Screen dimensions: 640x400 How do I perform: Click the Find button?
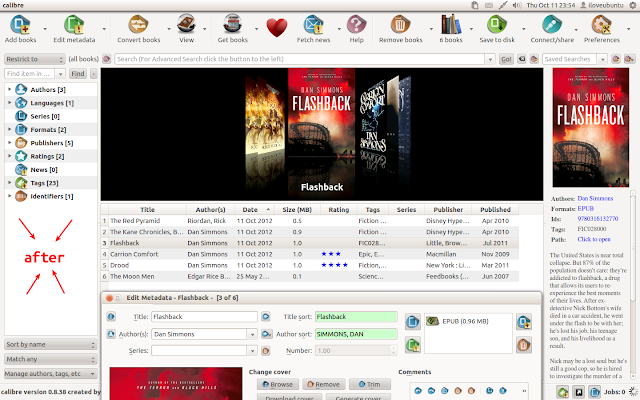(x=78, y=74)
